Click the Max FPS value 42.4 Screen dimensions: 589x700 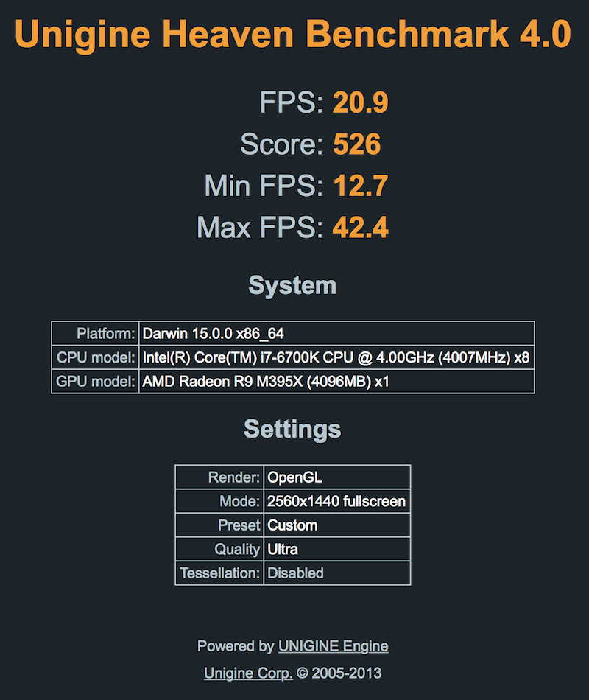[361, 227]
